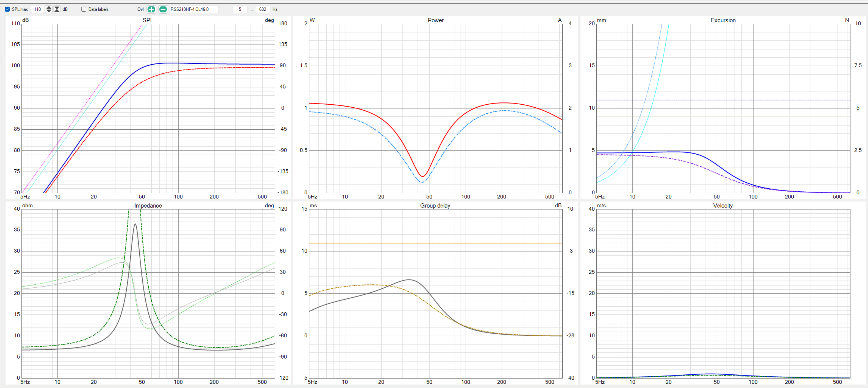Click the SPL graph title
The height and width of the screenshot is (388, 868).
[x=148, y=20]
